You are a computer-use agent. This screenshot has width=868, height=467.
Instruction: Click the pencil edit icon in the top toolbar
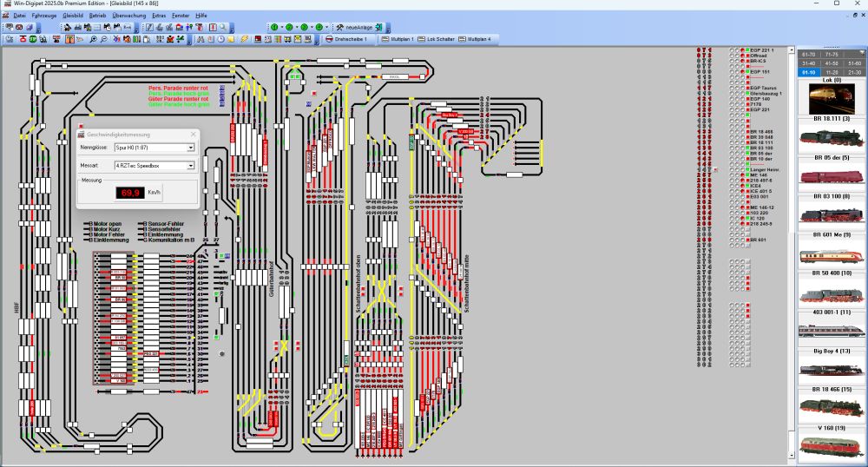149,27
